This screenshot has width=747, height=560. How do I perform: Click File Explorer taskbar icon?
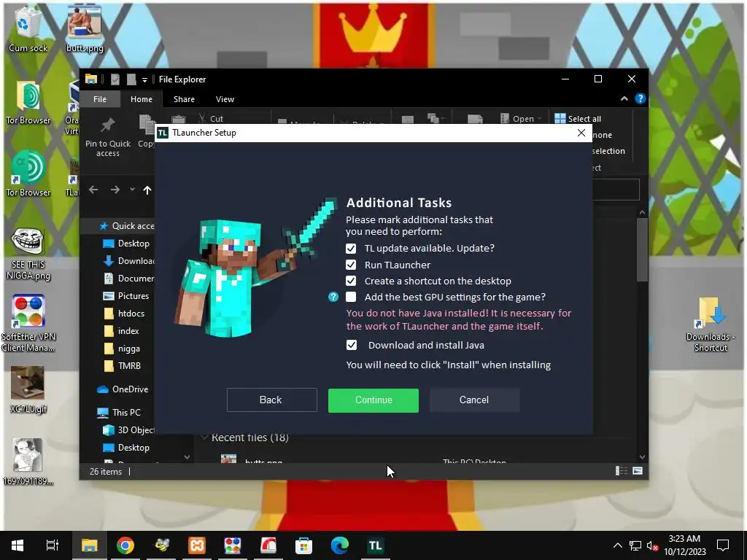click(x=89, y=545)
